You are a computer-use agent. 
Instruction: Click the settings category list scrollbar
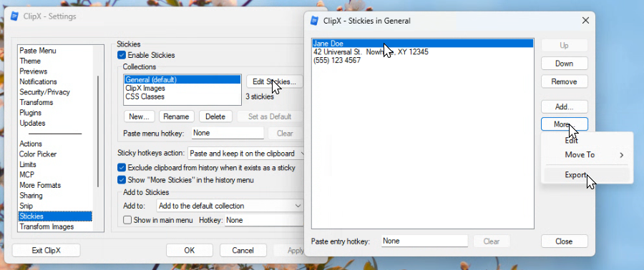click(x=98, y=131)
